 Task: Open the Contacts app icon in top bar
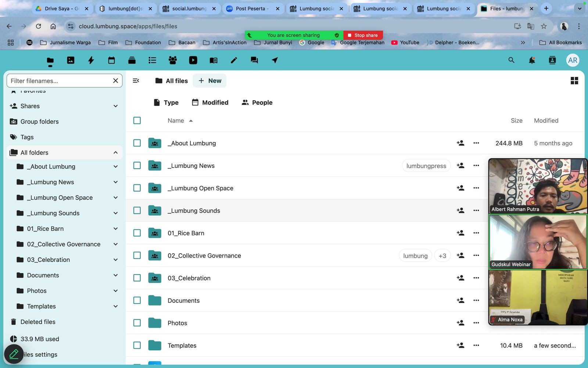pyautogui.click(x=172, y=60)
